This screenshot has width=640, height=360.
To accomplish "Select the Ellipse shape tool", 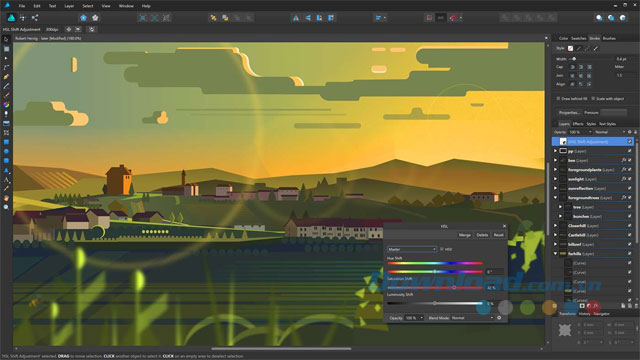I will click(x=6, y=151).
